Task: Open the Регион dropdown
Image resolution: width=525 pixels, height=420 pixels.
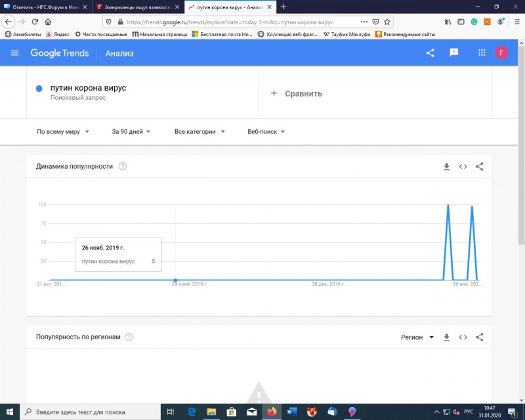Action: pos(417,337)
